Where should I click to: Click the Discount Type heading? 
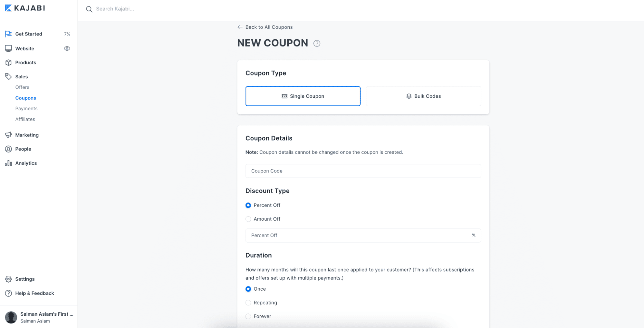267,191
